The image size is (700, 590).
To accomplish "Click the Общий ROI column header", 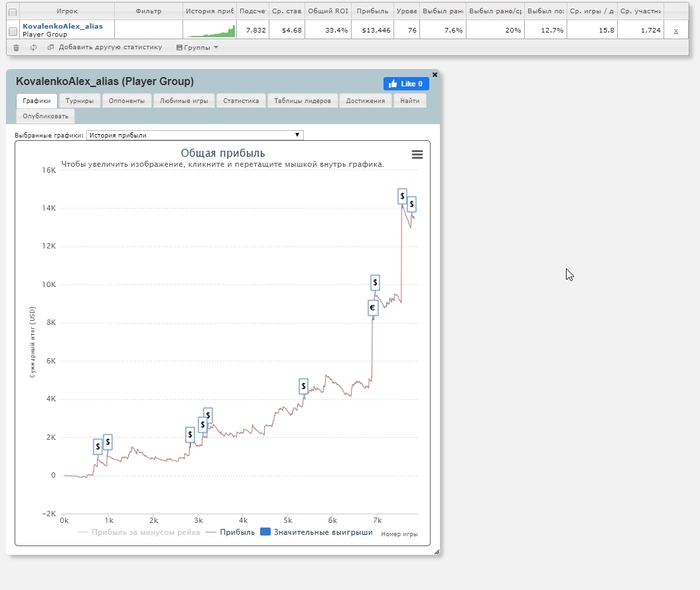I will pyautogui.click(x=328, y=11).
